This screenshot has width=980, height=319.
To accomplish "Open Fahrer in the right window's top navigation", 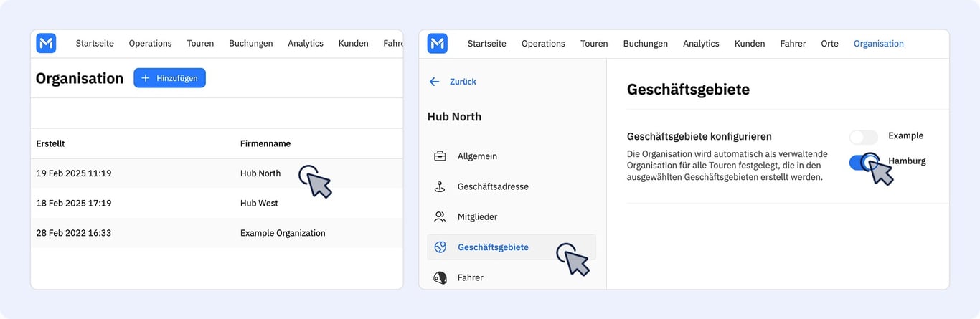I will coord(793,44).
